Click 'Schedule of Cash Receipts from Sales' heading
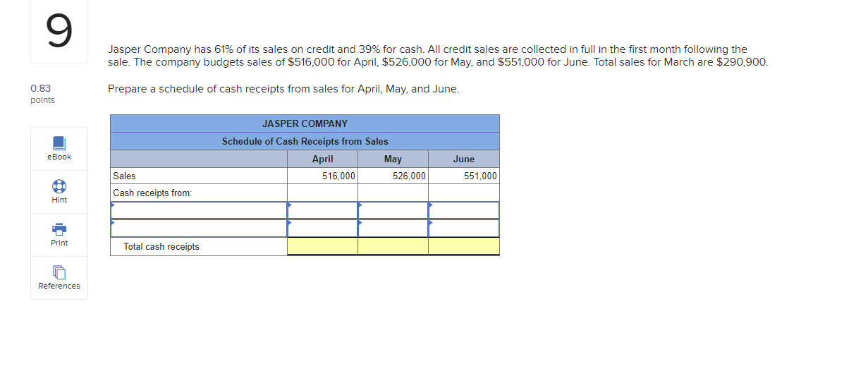Screen dimensions: 868x381 coord(305,141)
